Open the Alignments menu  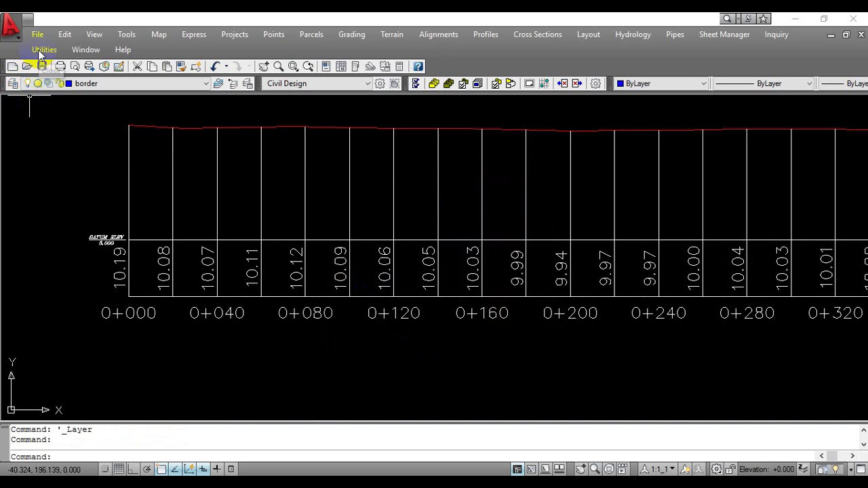pyautogui.click(x=439, y=35)
